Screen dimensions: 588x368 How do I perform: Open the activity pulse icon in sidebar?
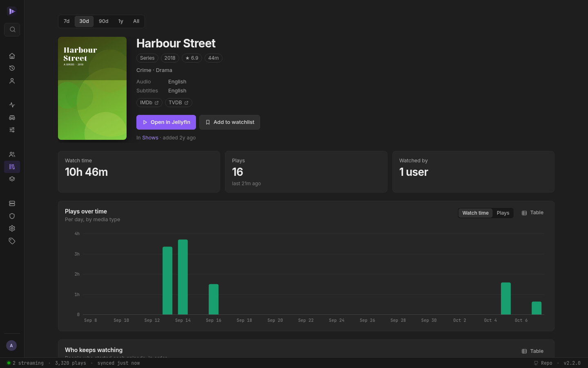12,105
